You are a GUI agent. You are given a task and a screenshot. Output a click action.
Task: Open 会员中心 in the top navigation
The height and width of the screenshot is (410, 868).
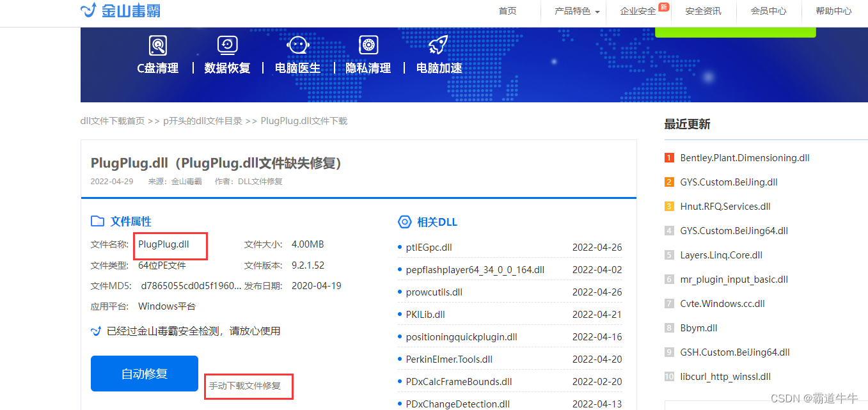pos(768,11)
